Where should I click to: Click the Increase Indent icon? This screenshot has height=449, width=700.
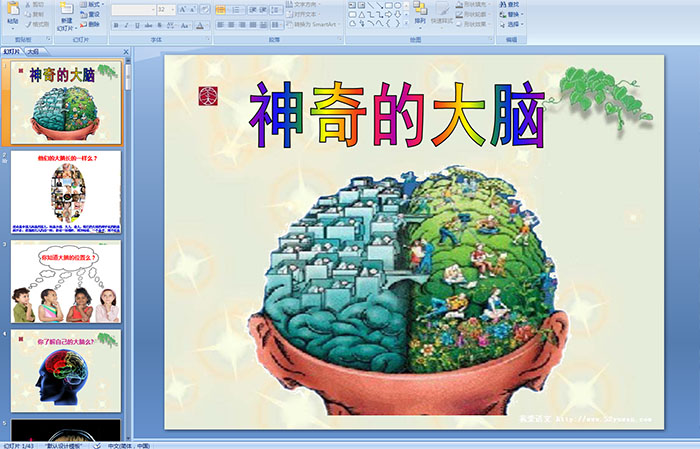[x=263, y=9]
